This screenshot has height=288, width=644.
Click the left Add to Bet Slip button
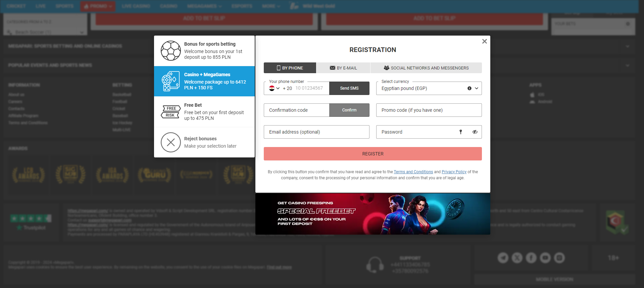[x=204, y=18]
